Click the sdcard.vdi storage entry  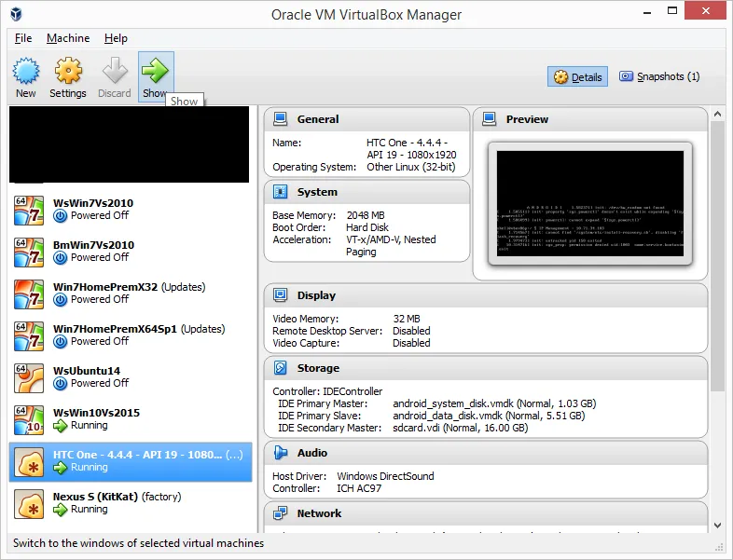point(461,428)
